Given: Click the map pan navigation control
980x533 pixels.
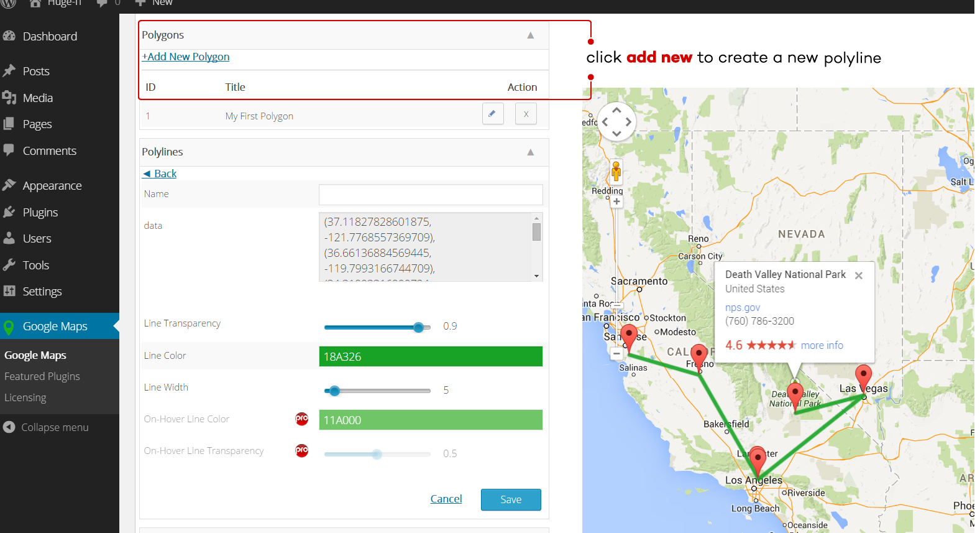Looking at the screenshot, I should [616, 121].
